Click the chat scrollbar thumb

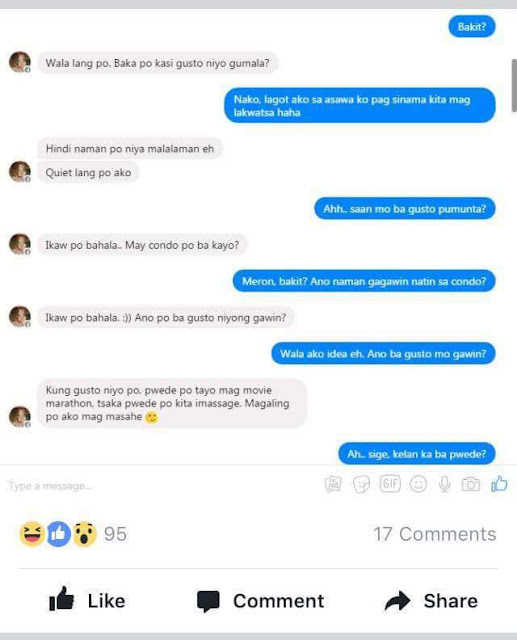(514, 85)
